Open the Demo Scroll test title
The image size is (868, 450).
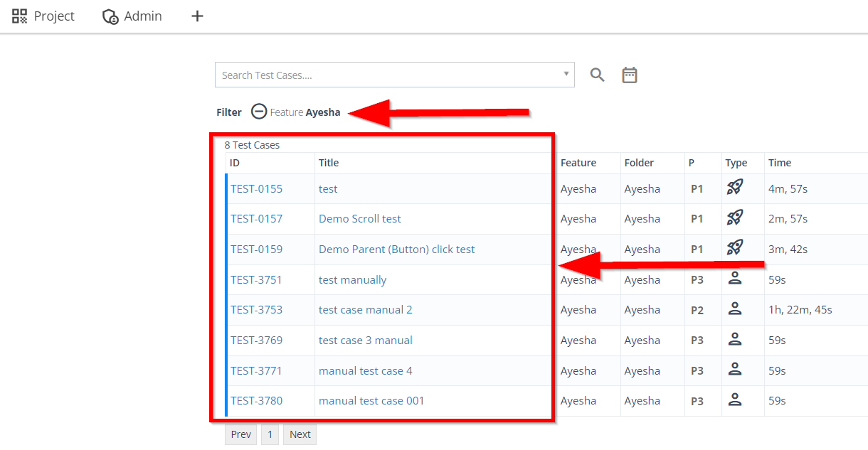pos(360,219)
